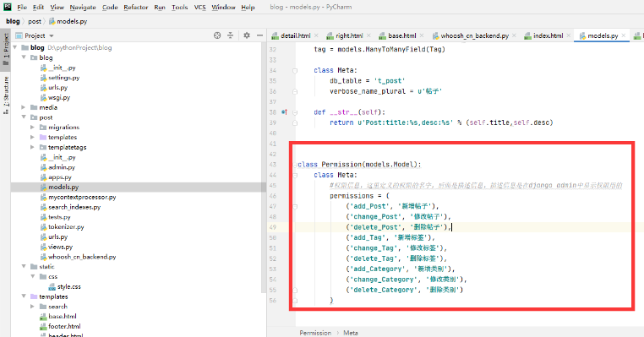Toggle the Structure side tab
The height and width of the screenshot is (337, 644).
pyautogui.click(x=6, y=95)
